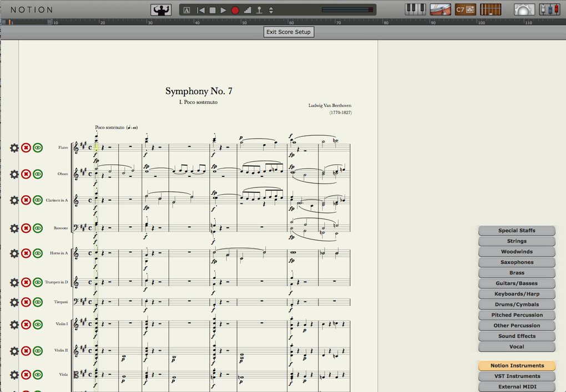
Task: Show the guitar fretboard
Action: click(x=491, y=9)
